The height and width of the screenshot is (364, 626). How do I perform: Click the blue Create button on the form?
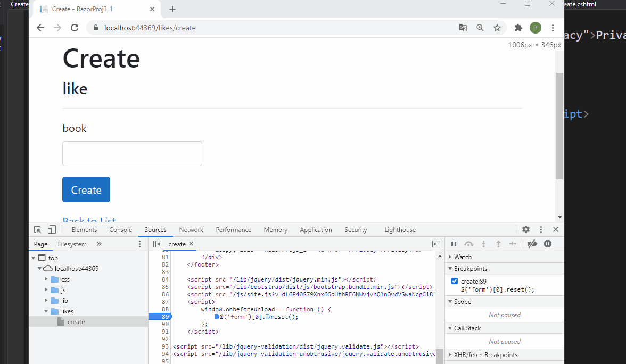point(86,189)
